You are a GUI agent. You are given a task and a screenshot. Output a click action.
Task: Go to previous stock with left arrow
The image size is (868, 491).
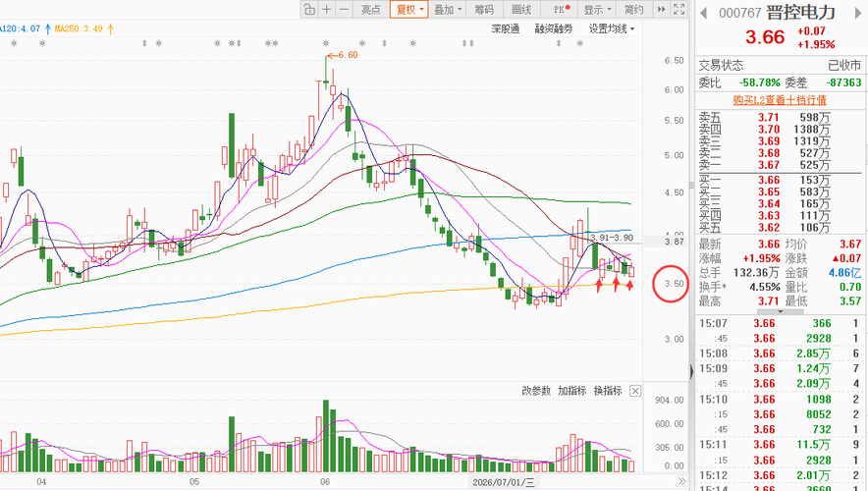[x=704, y=13]
